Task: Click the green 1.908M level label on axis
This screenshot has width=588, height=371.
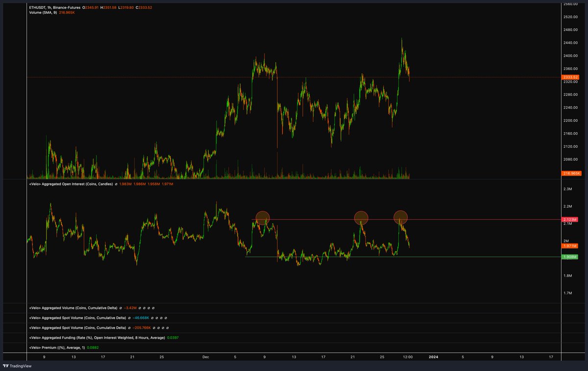Action: point(571,257)
